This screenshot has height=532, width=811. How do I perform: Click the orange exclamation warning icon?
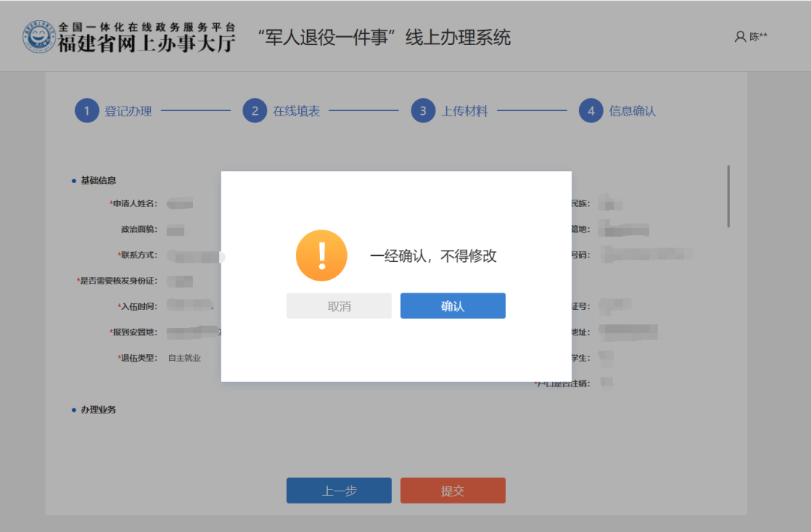point(321,256)
